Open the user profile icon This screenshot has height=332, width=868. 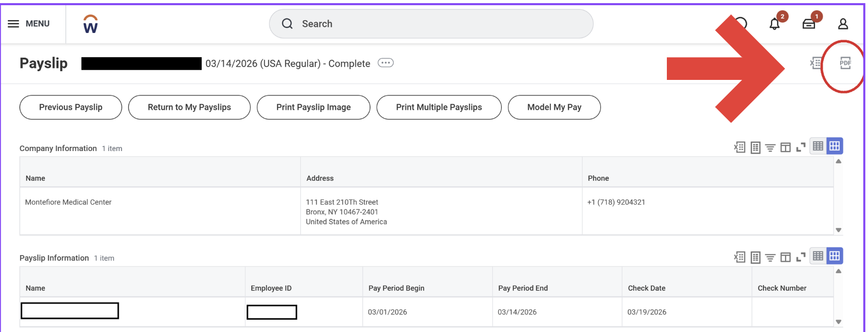point(843,24)
